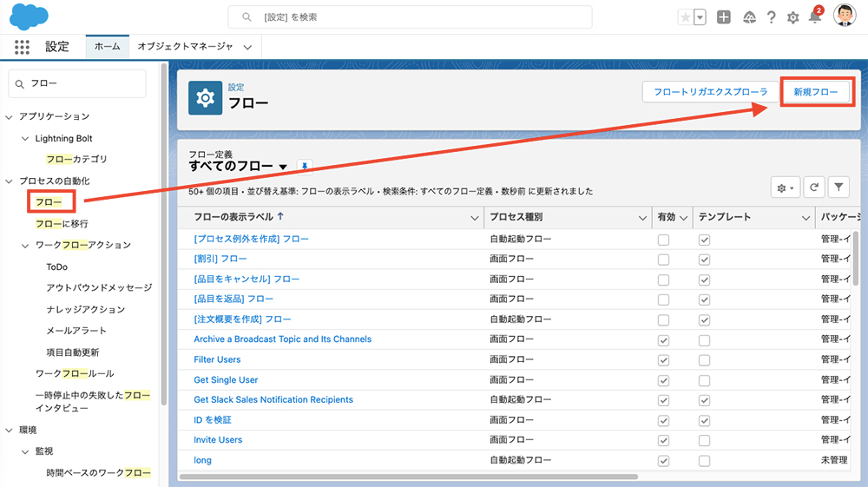Select フローカテゴリ in the setup tree

[77, 160]
